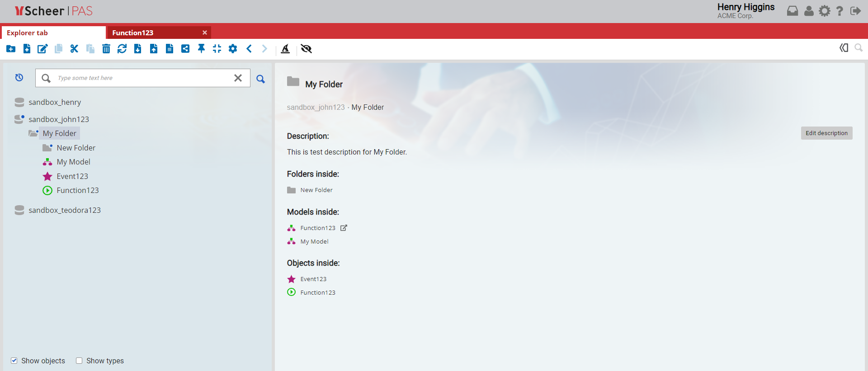Switch to the Function123 tab
This screenshot has width=868, height=371.
point(133,33)
